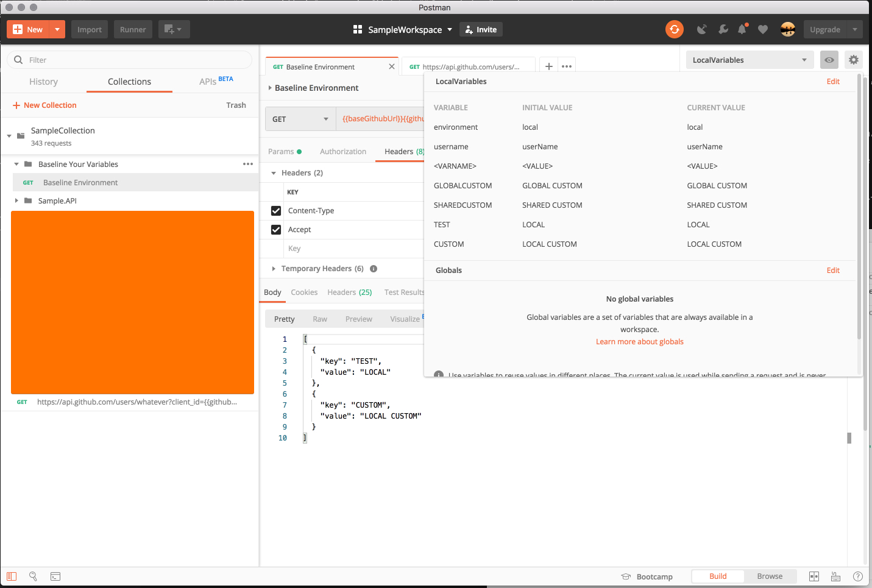Open Baseline Your Variables folder options
Screen dimensions: 872x588
coord(248,164)
